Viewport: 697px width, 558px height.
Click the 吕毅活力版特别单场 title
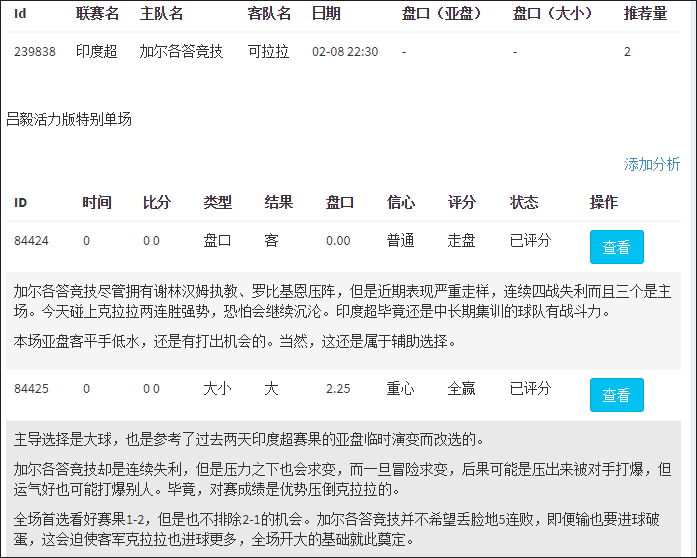click(69, 119)
